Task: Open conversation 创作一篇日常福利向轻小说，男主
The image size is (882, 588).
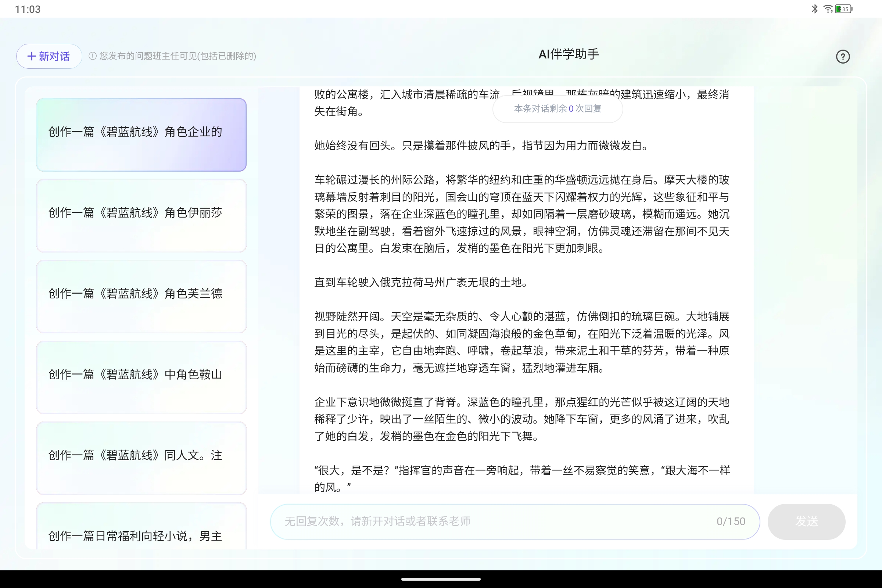Action: point(141,527)
